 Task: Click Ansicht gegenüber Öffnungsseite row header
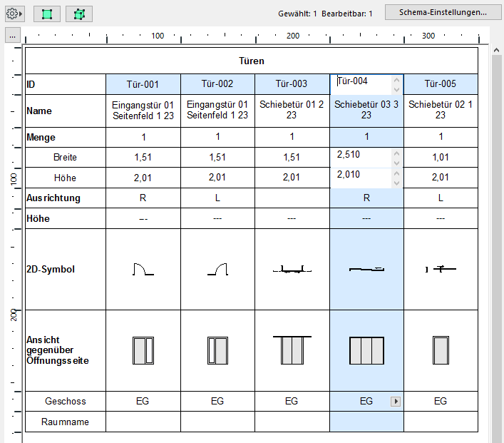coord(66,351)
